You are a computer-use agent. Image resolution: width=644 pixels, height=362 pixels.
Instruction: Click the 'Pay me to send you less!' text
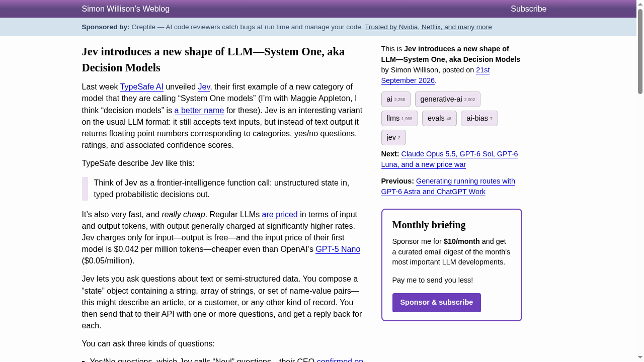(433, 281)
